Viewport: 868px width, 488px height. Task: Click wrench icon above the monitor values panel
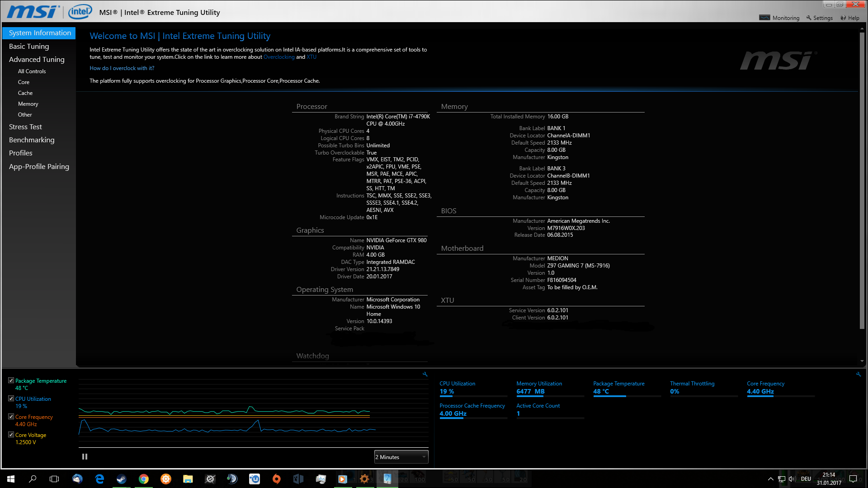tap(859, 374)
